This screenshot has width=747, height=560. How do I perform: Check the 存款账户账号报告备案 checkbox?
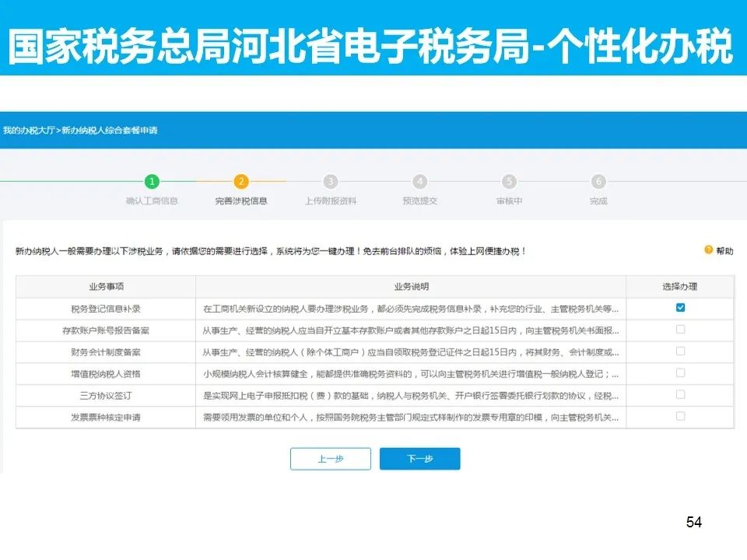coord(680,330)
